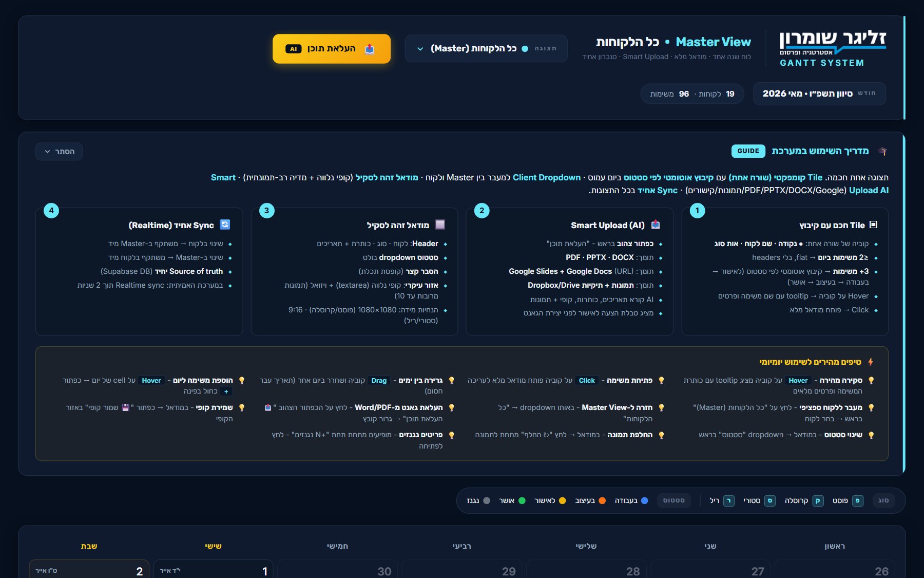Viewport: 924px width, 578px height.
Task: Click the bulb icon beside 'שמירת קופי' tip
Action: pyautogui.click(x=241, y=408)
